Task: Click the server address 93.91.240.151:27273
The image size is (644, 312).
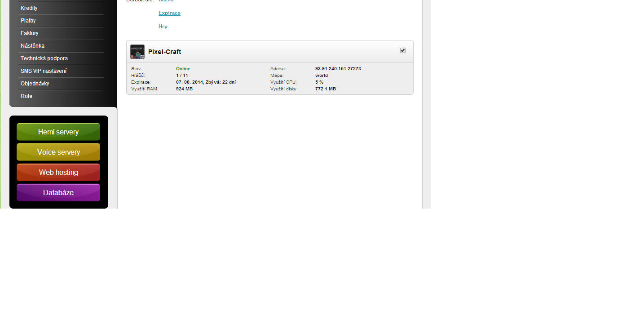Action: (x=338, y=68)
